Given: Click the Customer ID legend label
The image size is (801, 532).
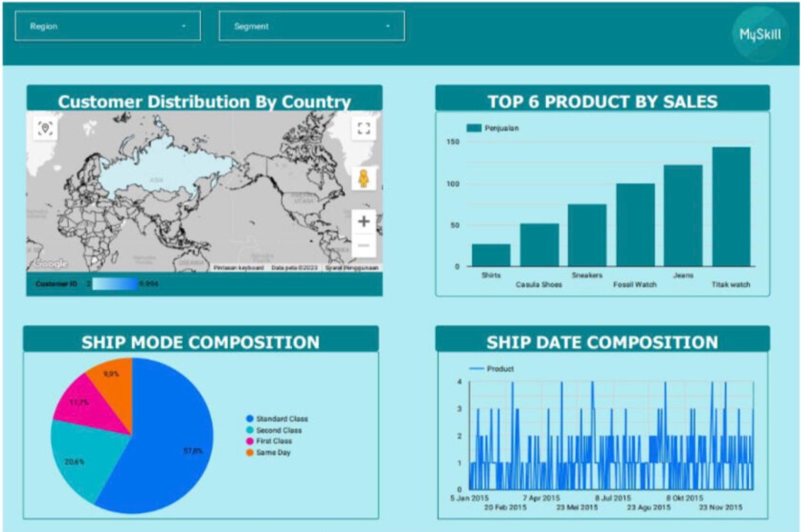Looking at the screenshot, I should point(56,283).
